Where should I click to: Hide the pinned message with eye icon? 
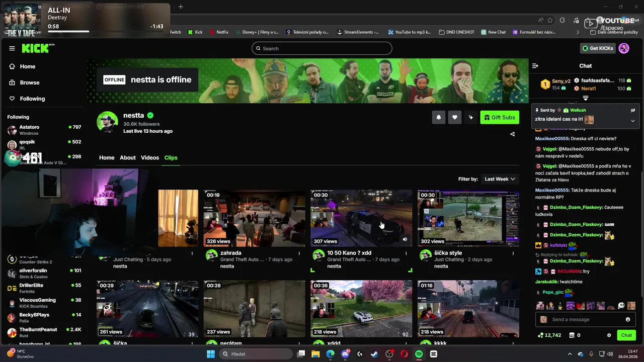633,110
